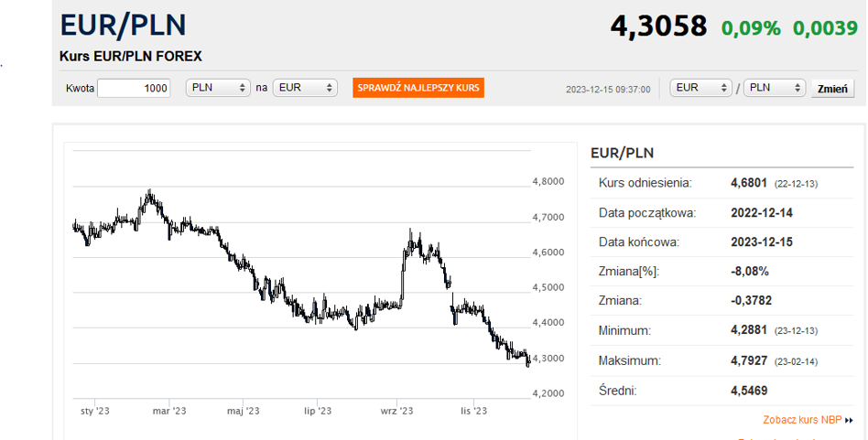868x440 pixels.
Task: Click the 'sty '23' chart axis label
Action: [95, 412]
